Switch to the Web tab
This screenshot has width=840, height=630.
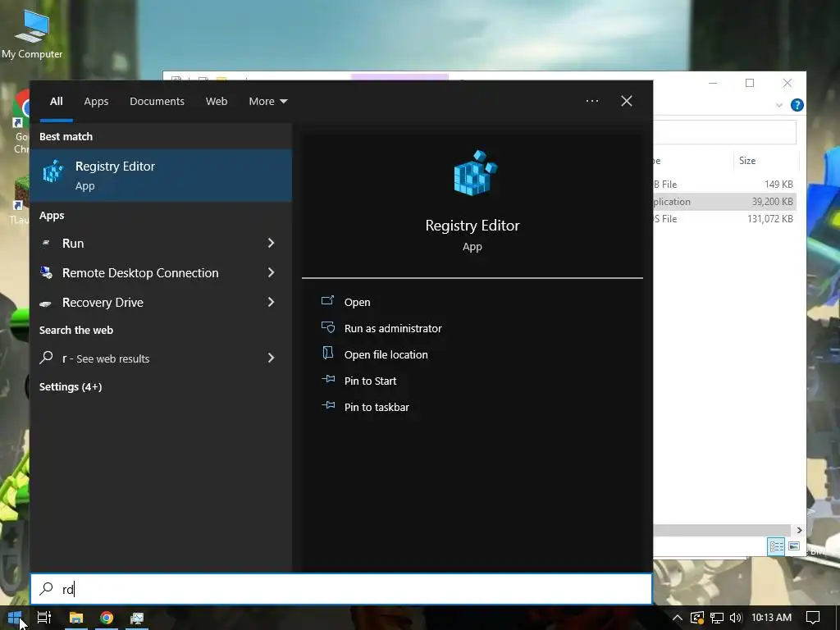[217, 101]
